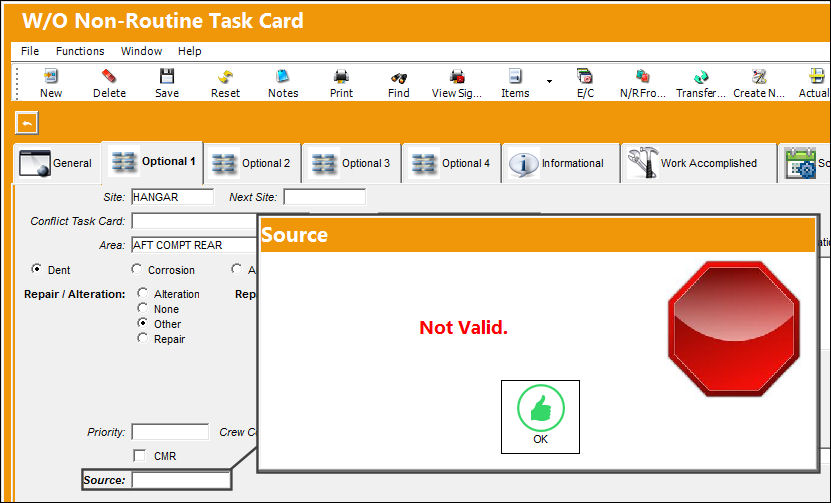Select the Dent radio button

(x=37, y=269)
